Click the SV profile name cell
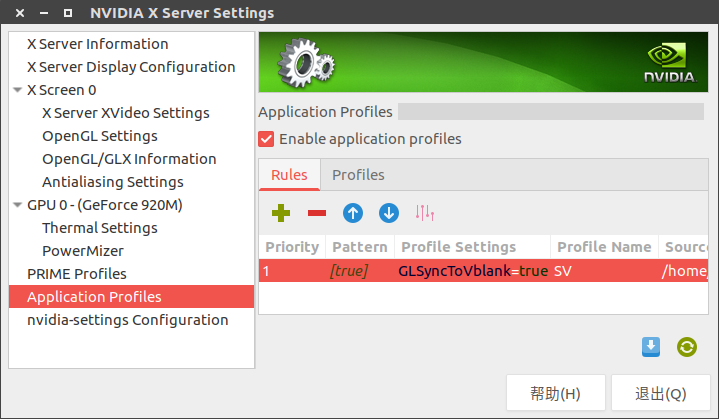Image resolution: width=719 pixels, height=419 pixels. pyautogui.click(x=563, y=271)
